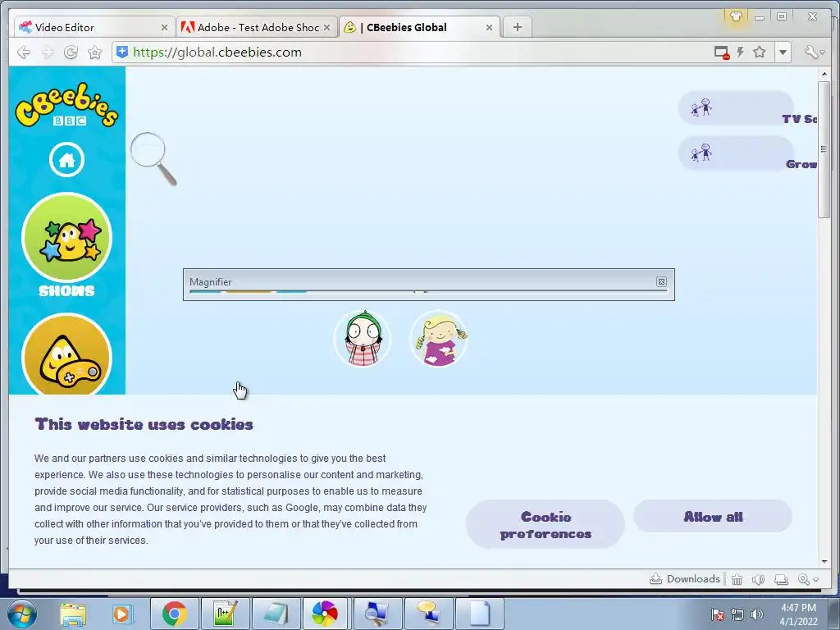
Task: Click the browser back arrow
Action: point(24,52)
